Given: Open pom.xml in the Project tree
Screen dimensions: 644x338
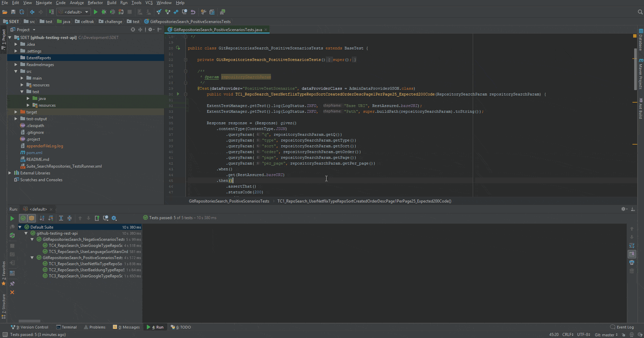Looking at the screenshot, I should pos(34,153).
